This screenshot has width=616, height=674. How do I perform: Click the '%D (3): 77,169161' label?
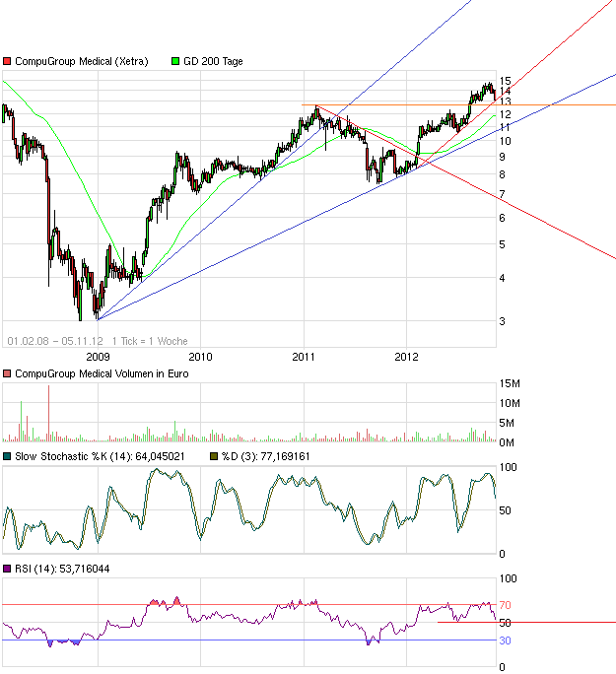tap(266, 456)
